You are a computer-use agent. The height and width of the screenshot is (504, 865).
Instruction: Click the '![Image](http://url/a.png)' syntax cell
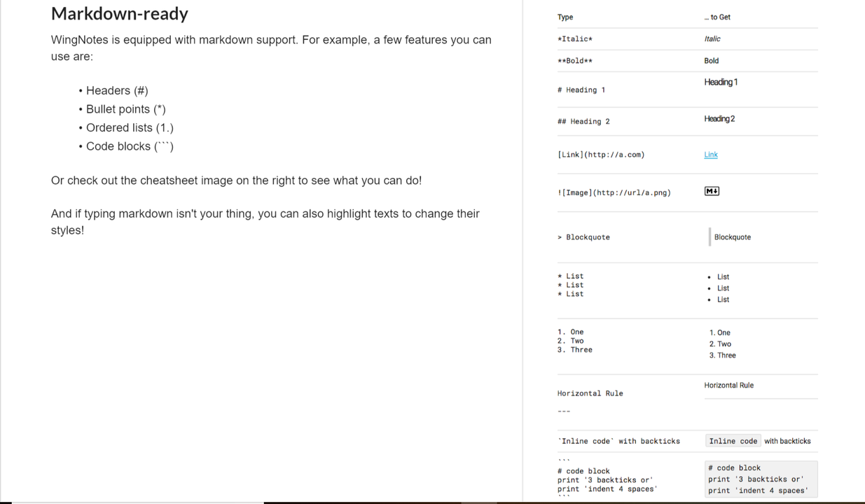[x=614, y=192]
